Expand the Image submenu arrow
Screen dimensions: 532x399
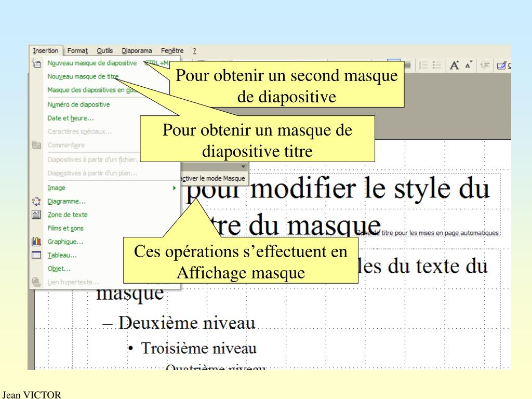point(175,188)
